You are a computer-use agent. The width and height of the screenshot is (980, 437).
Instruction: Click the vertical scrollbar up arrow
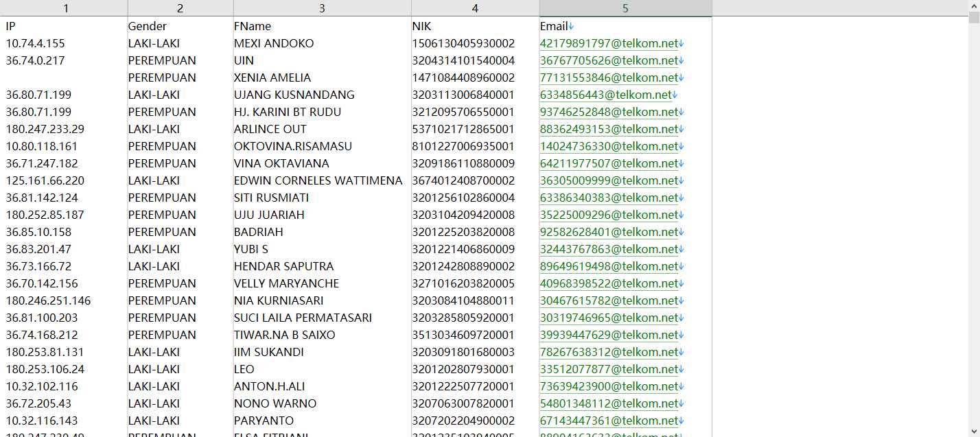coord(974,5)
